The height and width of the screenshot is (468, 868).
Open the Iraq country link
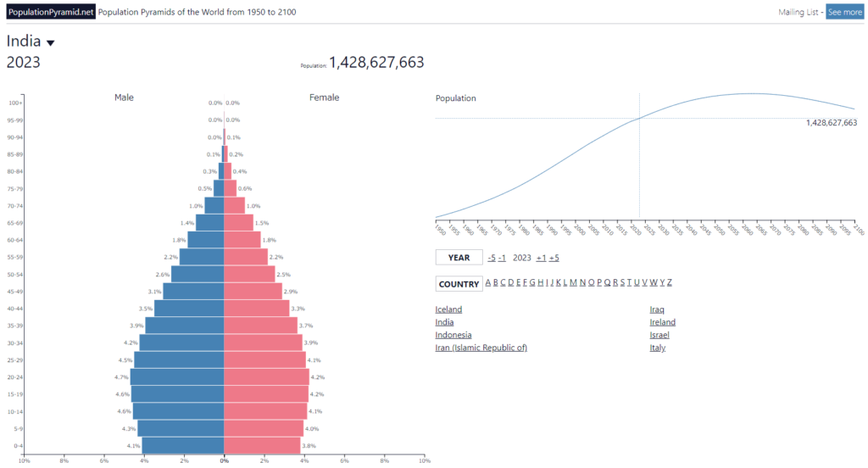657,309
